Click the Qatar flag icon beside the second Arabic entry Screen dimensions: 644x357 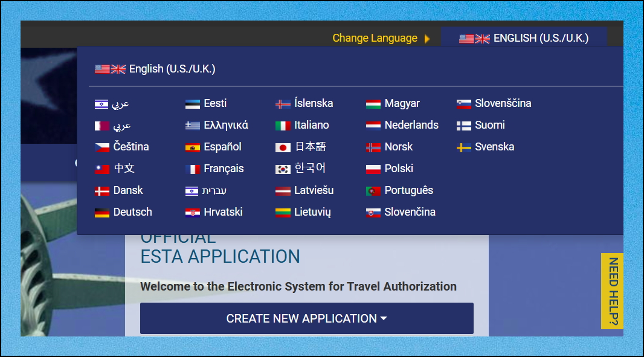(102, 126)
